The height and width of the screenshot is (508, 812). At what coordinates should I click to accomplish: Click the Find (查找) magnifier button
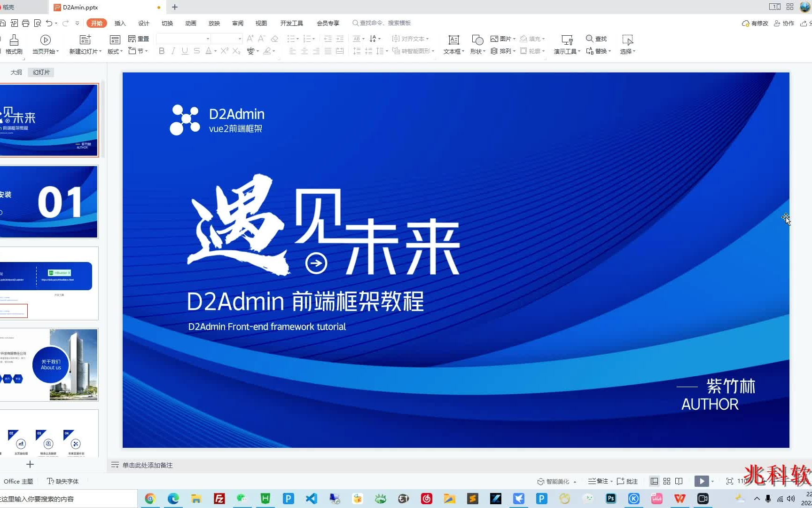[596, 39]
